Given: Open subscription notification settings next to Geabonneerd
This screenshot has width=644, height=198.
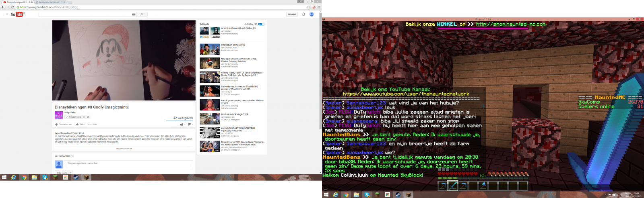Looking at the screenshot, I should [x=84, y=117].
